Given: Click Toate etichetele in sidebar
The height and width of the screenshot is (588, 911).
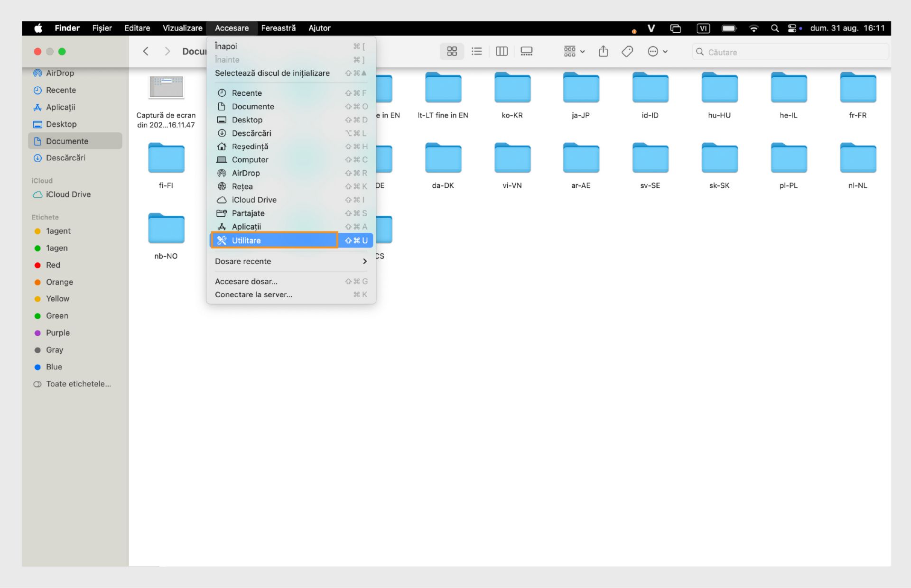Looking at the screenshot, I should click(78, 384).
